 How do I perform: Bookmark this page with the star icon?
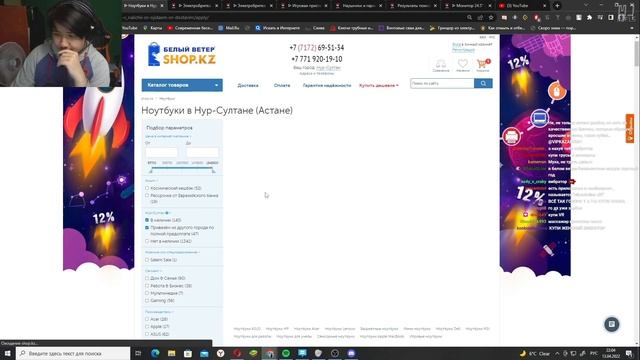(491, 18)
